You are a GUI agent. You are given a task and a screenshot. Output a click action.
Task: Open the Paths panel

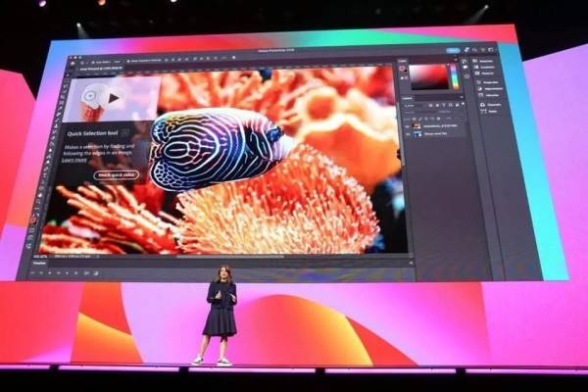(488, 112)
